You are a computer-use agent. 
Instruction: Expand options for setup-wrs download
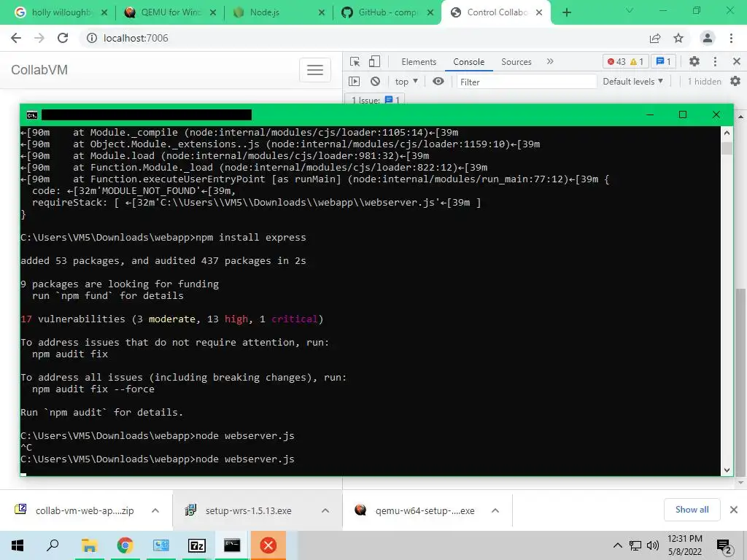(x=325, y=510)
